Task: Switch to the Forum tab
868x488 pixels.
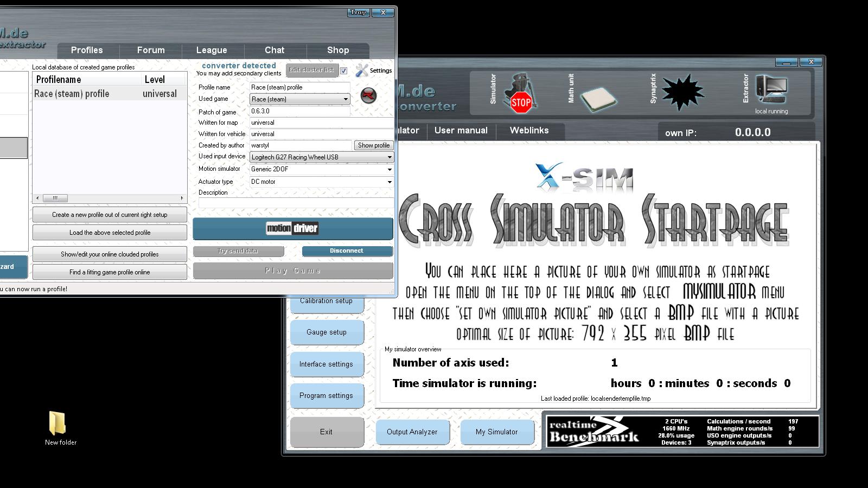Action: coord(151,50)
